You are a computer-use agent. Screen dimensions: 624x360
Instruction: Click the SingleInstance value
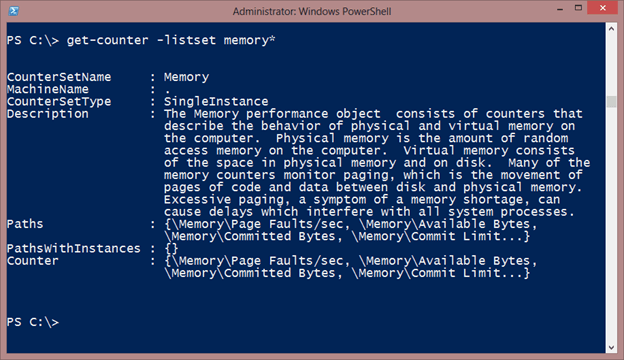(216, 101)
